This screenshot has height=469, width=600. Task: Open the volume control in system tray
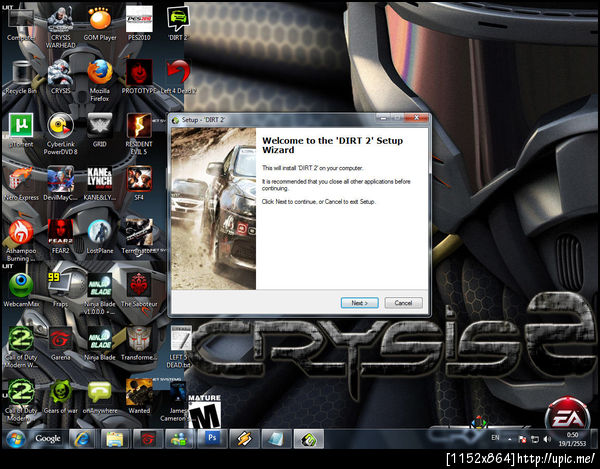[x=547, y=439]
